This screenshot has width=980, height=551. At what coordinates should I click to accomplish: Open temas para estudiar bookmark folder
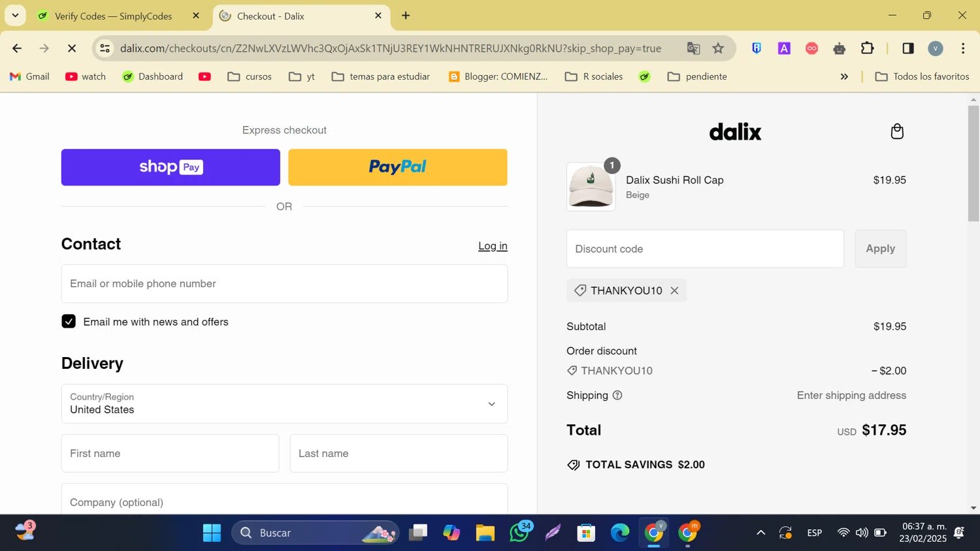pos(381,76)
